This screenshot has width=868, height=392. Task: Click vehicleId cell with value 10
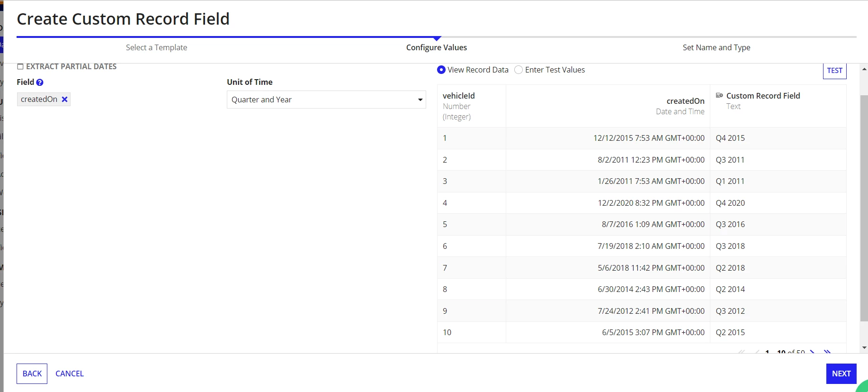point(472,332)
